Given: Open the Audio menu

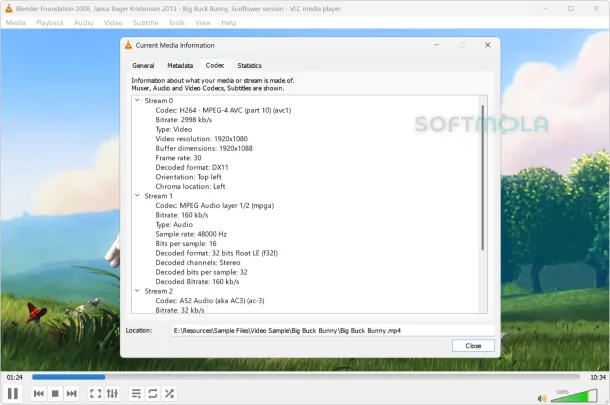Looking at the screenshot, I should (84, 23).
